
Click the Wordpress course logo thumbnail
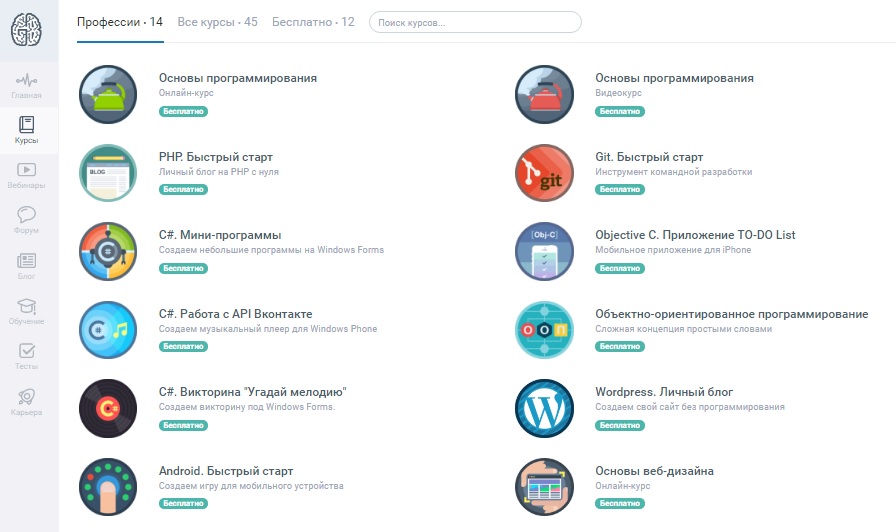(x=544, y=408)
